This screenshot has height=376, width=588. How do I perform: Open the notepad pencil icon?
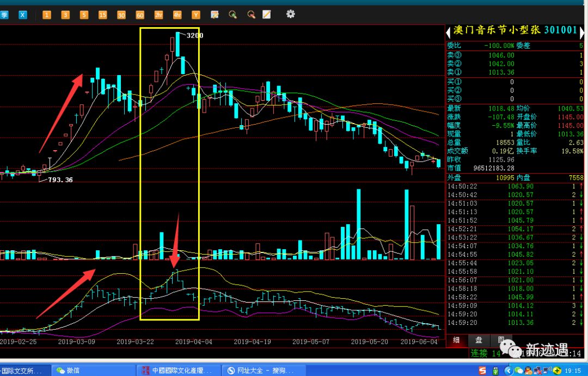(267, 15)
